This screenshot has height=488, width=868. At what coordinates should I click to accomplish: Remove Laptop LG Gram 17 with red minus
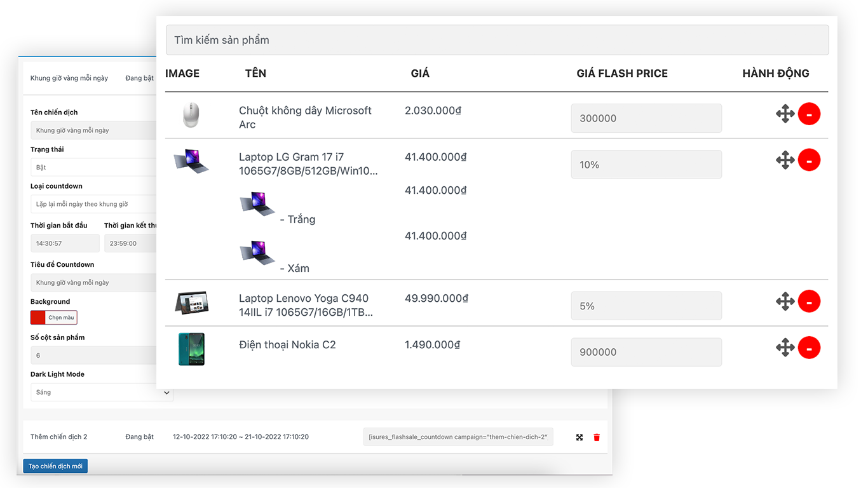click(x=809, y=160)
